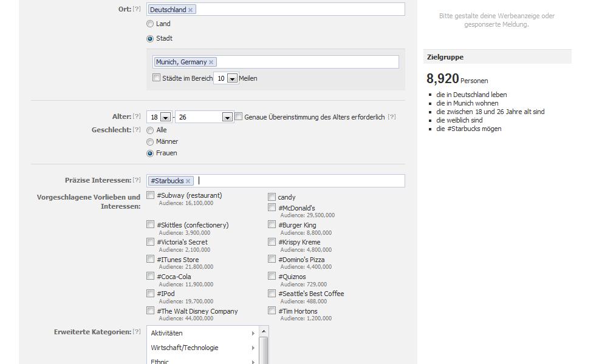616x364 pixels.
Task: Remove the Munich, Germany city tag
Action: (211, 62)
